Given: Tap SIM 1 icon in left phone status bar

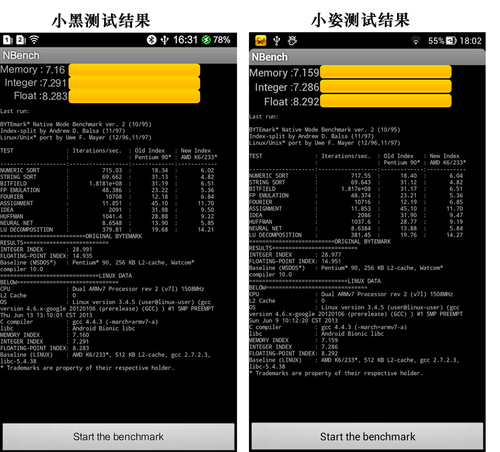Looking at the screenshot, I should (x=7, y=40).
